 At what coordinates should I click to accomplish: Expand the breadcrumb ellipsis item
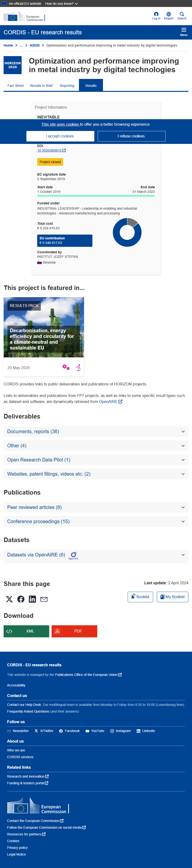click(x=21, y=46)
